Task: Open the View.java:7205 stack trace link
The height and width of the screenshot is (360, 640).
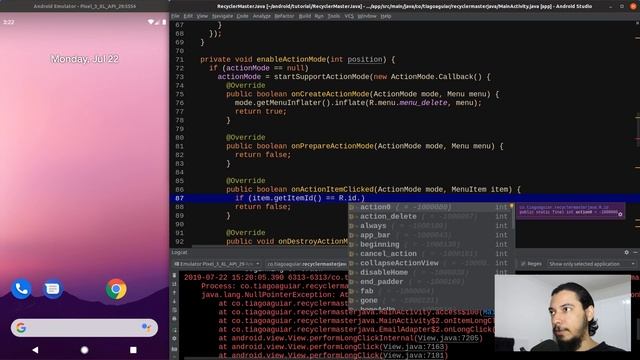Action: [x=448, y=338]
